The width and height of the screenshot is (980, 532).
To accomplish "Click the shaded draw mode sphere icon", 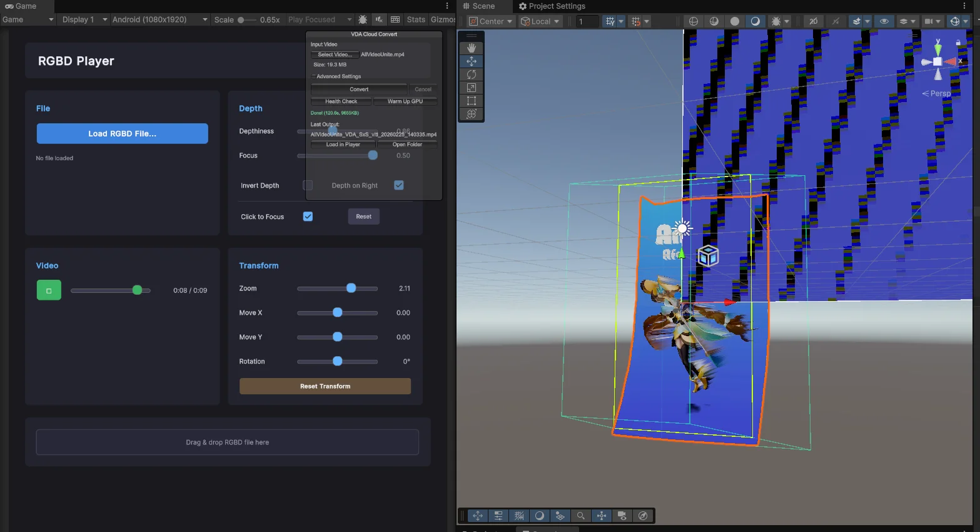I will pyautogui.click(x=755, y=21).
